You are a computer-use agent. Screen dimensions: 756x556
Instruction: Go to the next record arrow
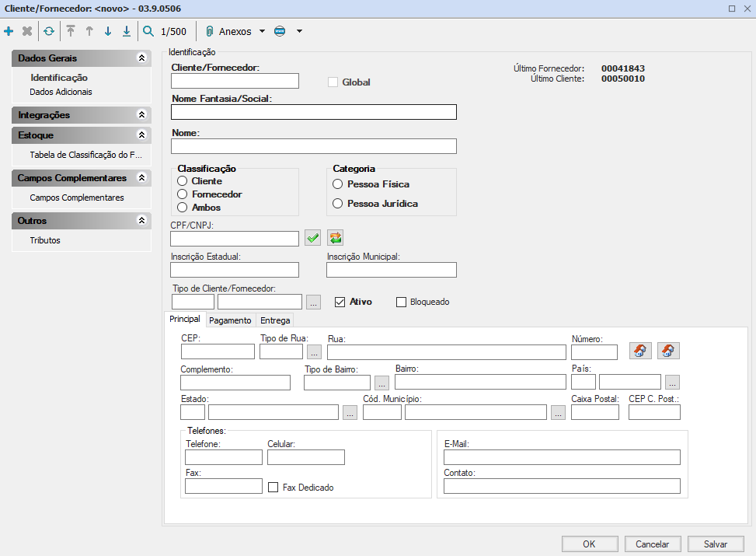tap(108, 32)
